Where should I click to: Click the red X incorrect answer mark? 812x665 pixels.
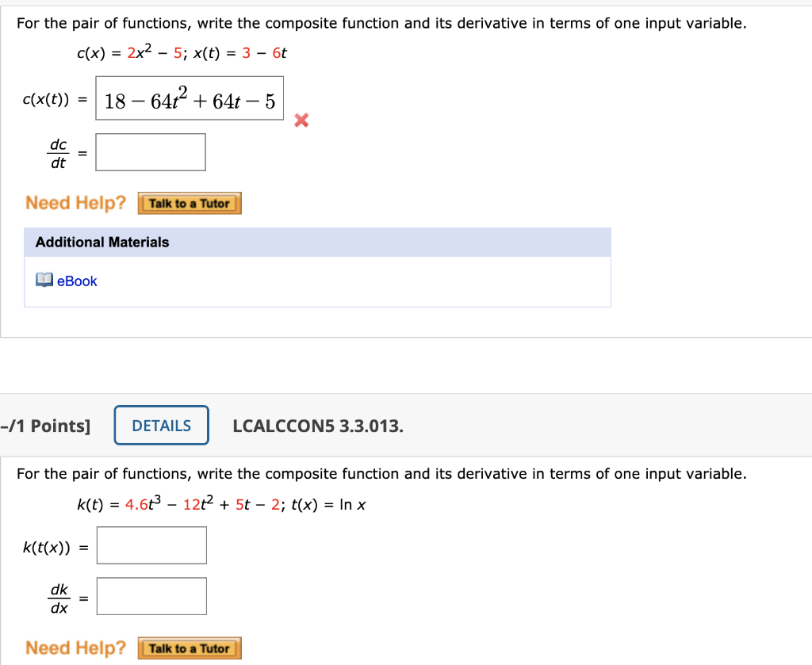tap(301, 120)
